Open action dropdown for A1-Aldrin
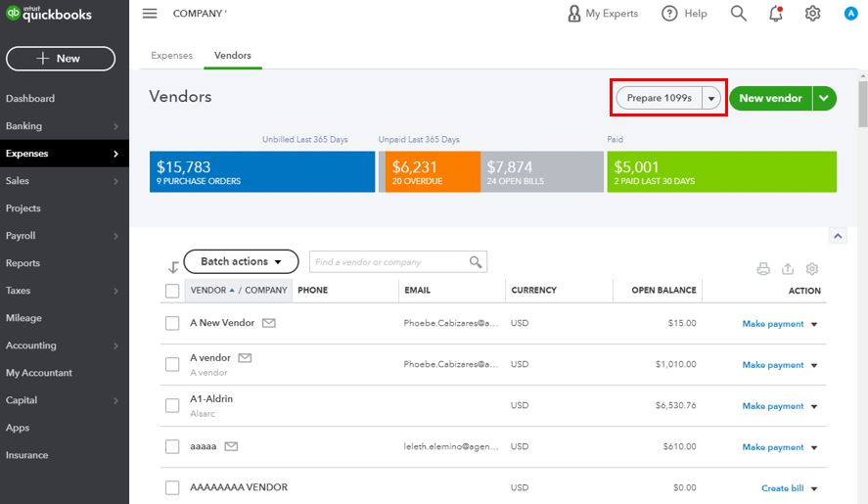 pyautogui.click(x=814, y=406)
